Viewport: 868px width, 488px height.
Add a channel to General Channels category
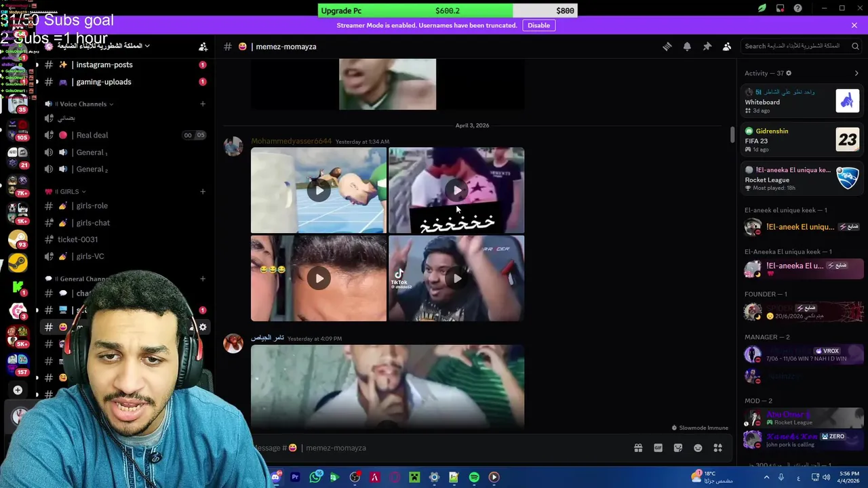[x=202, y=279]
